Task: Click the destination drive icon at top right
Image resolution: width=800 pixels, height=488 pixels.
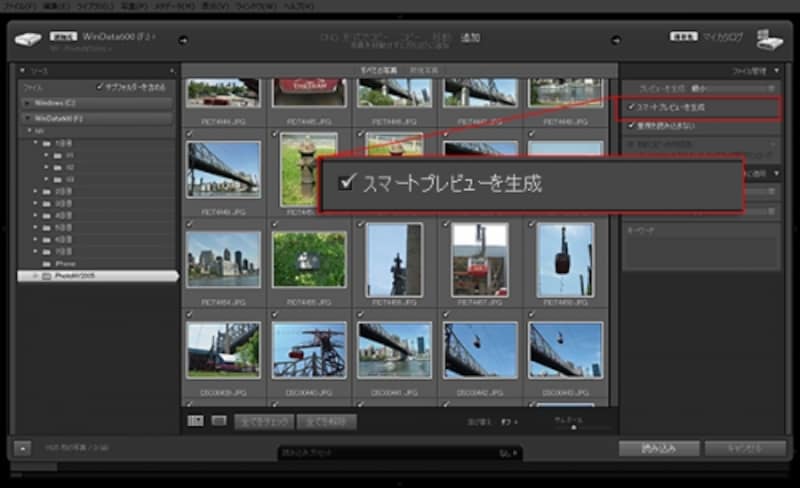Action: [769, 40]
